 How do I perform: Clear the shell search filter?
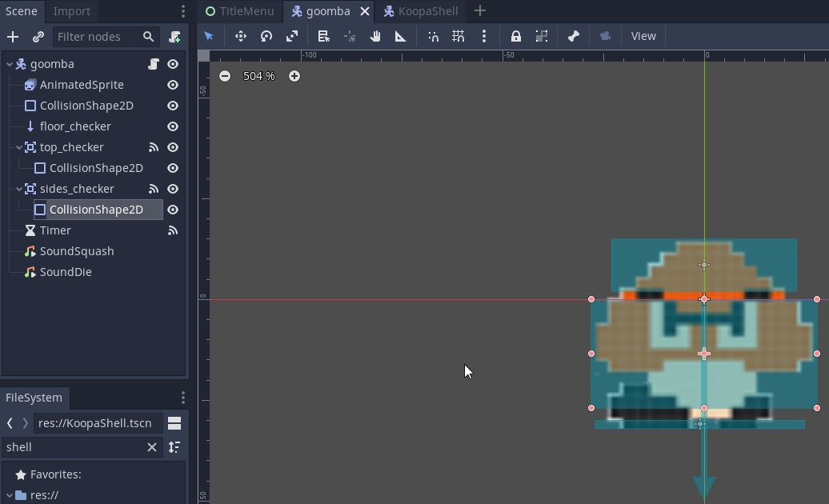tap(152, 447)
